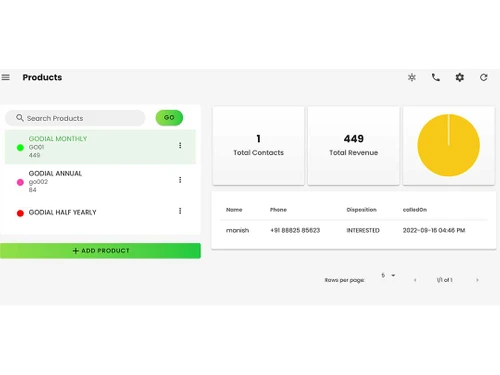Refresh the products page
The height and width of the screenshot is (375, 500).
point(484,77)
